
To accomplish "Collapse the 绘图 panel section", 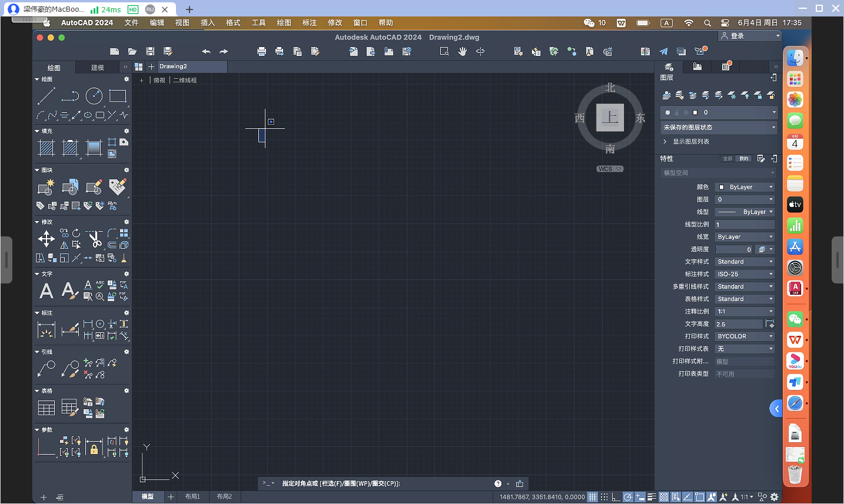I will (37, 79).
